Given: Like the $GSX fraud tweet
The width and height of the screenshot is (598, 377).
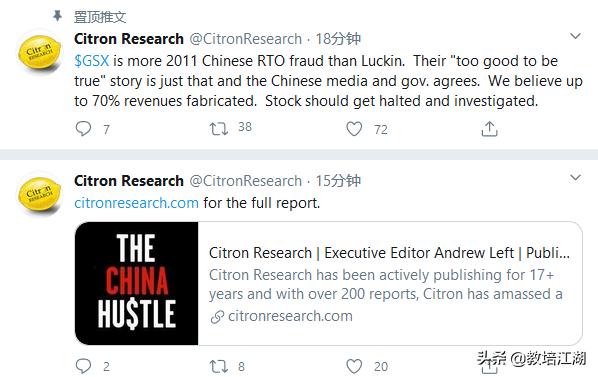Looking at the screenshot, I should [x=354, y=129].
